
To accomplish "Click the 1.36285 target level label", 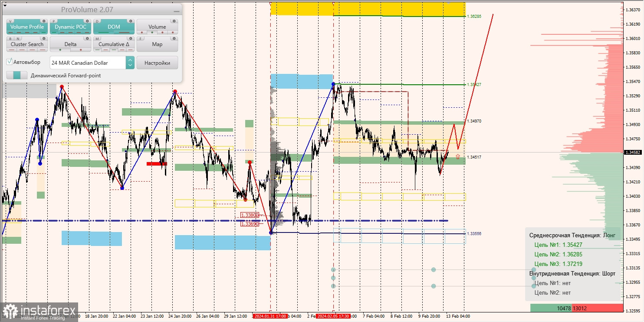I will pos(474,16).
